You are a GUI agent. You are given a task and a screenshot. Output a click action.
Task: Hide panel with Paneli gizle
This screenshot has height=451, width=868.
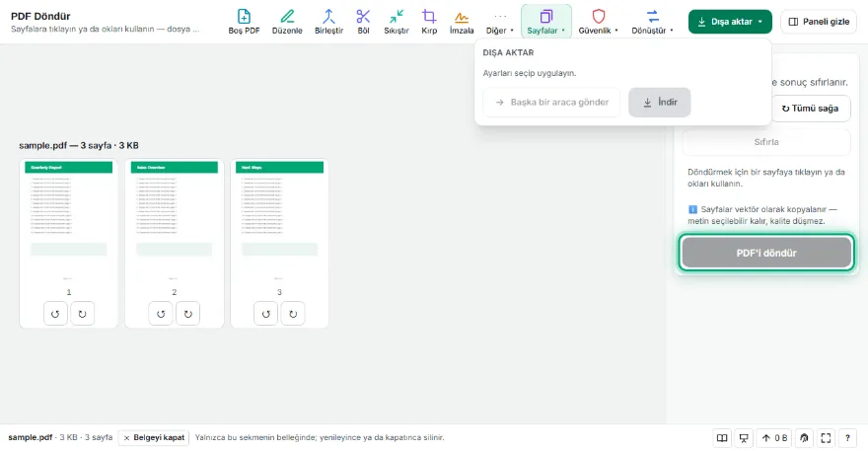pos(818,22)
